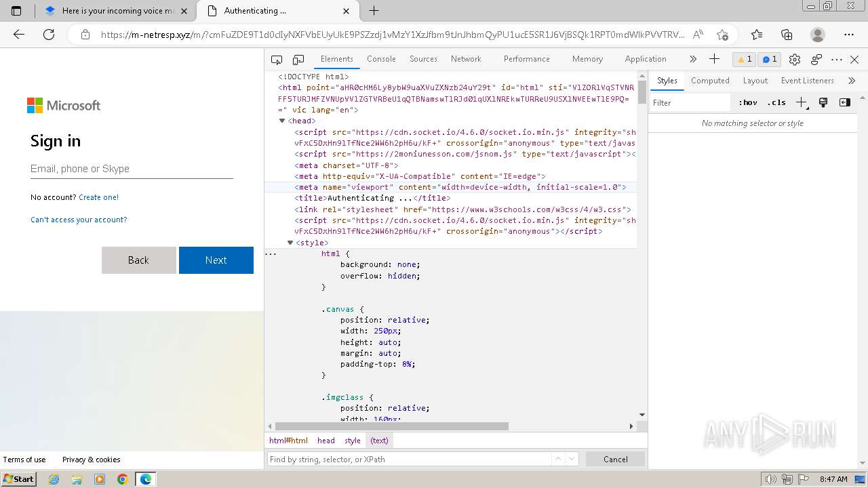The image size is (868, 488).
Task: Open the Favorites list icon
Action: (x=757, y=35)
